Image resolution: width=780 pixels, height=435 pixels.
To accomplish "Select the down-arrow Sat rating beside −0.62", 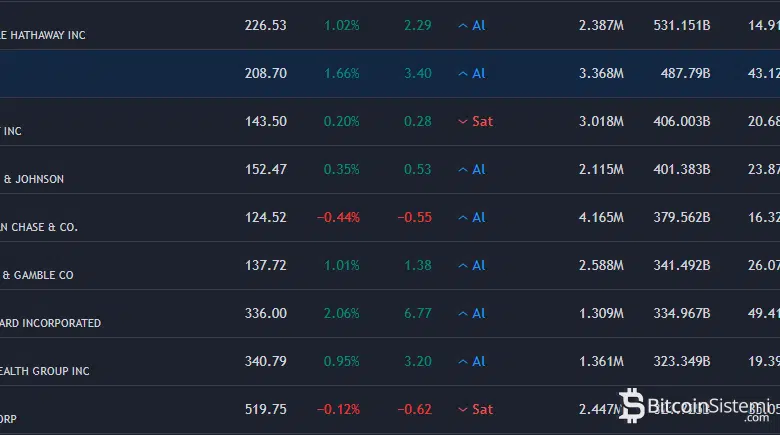I will (475, 409).
